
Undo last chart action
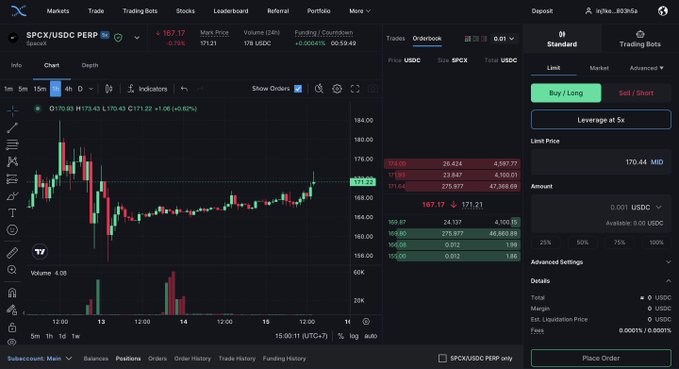(x=184, y=89)
